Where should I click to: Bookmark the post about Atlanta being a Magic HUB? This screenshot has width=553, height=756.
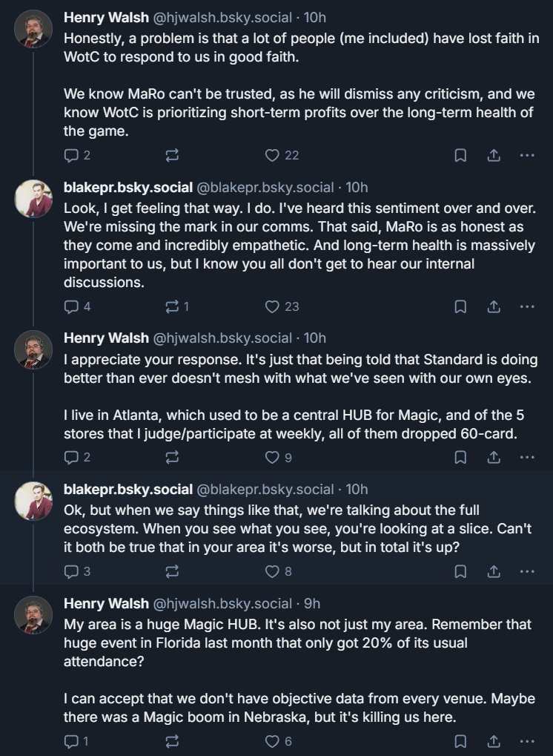point(460,458)
